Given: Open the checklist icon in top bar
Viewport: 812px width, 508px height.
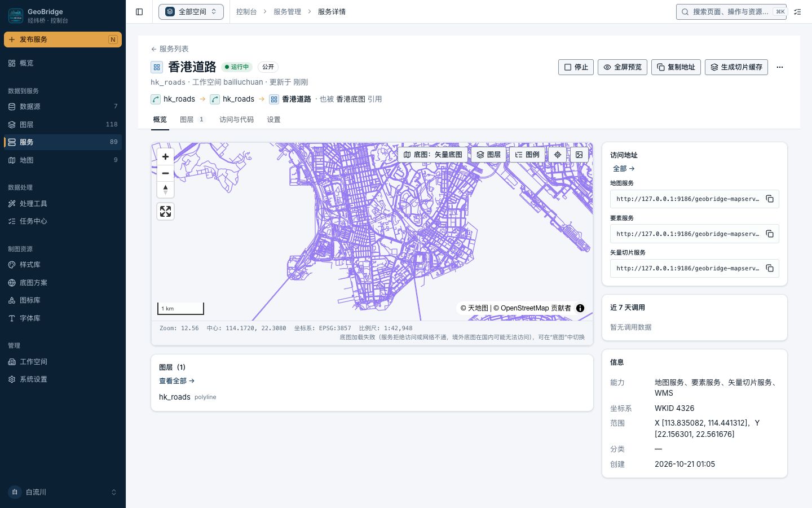Looking at the screenshot, I should point(797,12).
